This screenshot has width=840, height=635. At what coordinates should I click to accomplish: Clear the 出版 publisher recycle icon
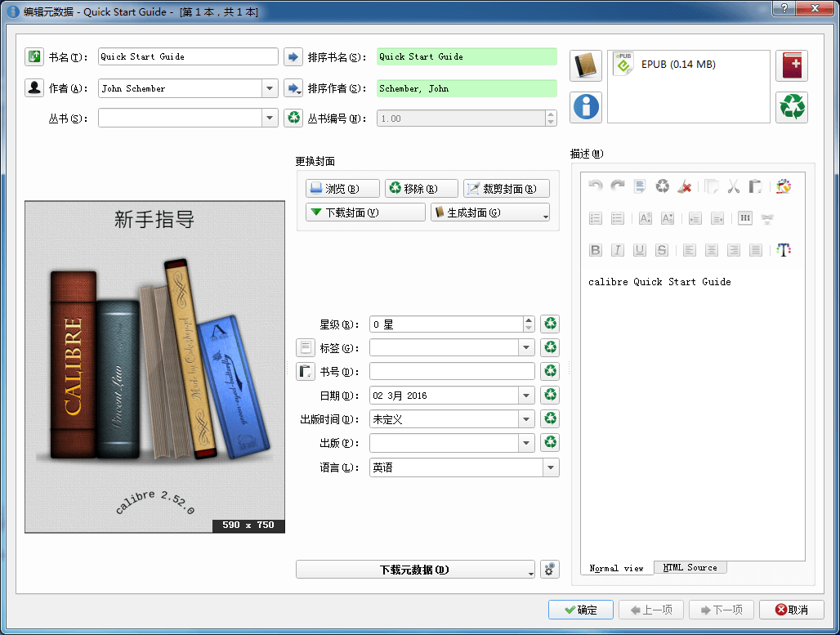coord(550,442)
